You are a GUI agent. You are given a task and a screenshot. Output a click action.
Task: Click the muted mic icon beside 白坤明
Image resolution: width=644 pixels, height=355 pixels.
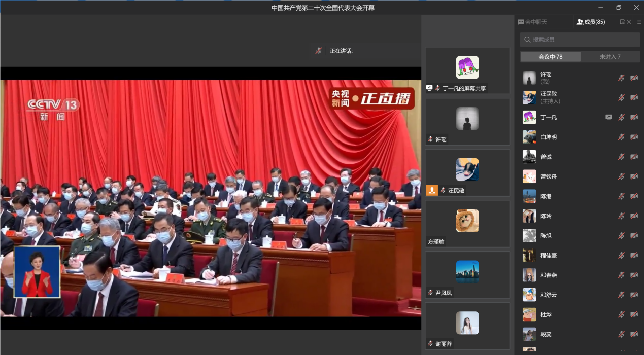[x=621, y=137]
